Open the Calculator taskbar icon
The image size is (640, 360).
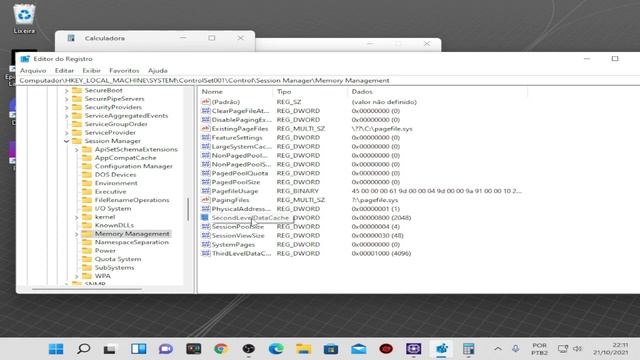tap(469, 349)
